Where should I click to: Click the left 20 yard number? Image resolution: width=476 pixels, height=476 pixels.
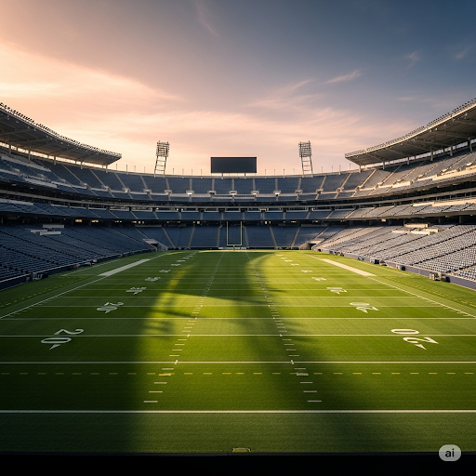(x=62, y=339)
